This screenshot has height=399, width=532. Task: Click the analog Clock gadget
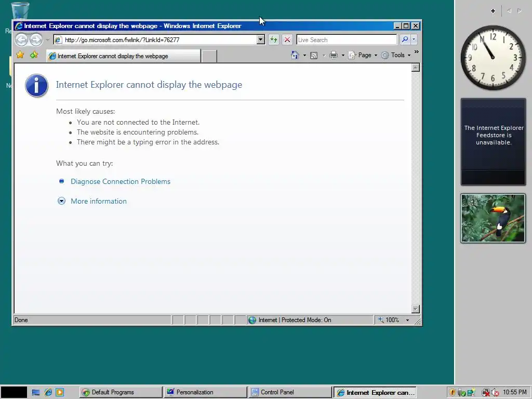[x=493, y=58]
